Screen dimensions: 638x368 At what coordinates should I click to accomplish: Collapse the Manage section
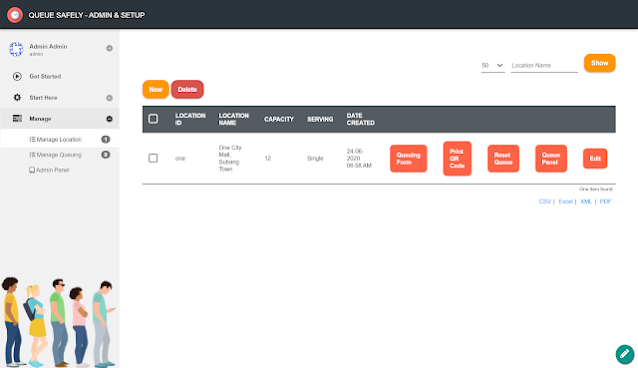(109, 119)
